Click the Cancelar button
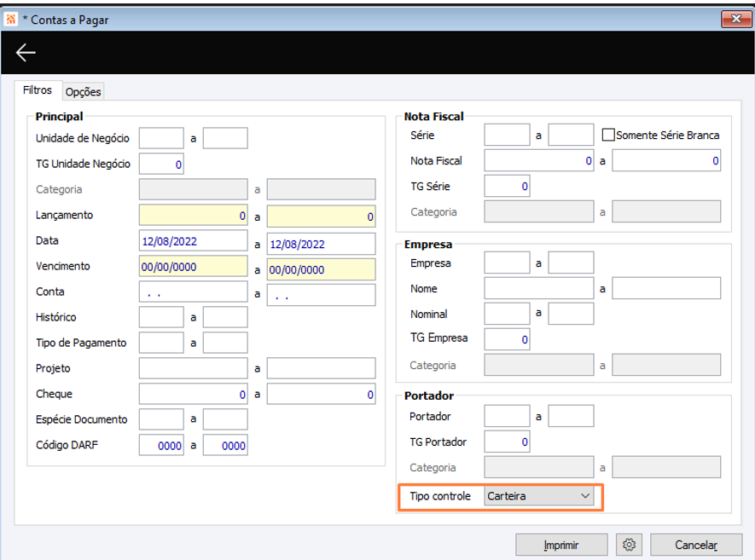Screen dimensions: 755x560 (696, 545)
